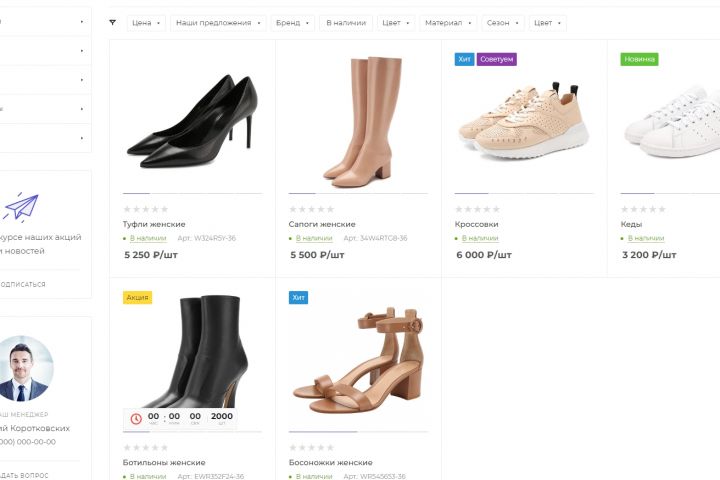The image size is (720, 480).
Task: Open the Бренд filter dropdown
Action: (292, 22)
